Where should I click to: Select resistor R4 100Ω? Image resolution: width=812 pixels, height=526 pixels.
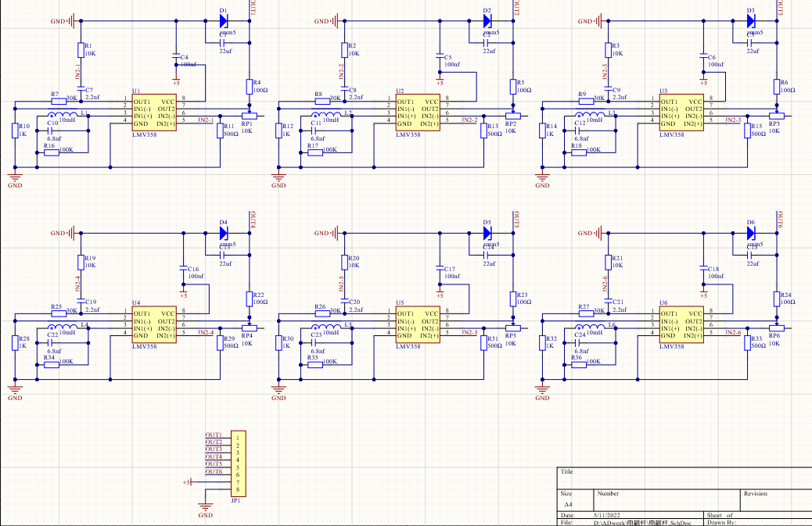tap(250, 87)
